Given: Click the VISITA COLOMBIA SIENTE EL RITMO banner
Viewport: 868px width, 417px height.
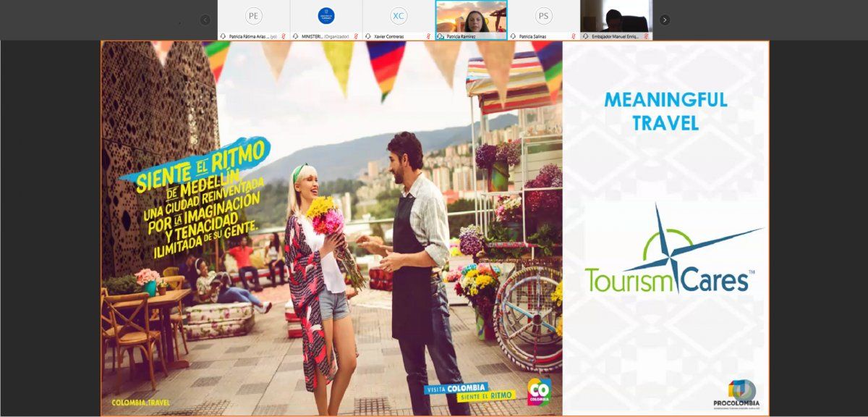Looking at the screenshot, I should click(x=470, y=392).
